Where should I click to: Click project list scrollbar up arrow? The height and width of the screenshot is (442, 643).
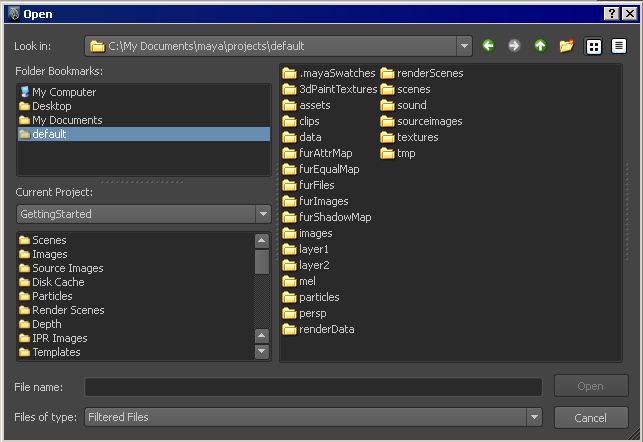tap(262, 241)
